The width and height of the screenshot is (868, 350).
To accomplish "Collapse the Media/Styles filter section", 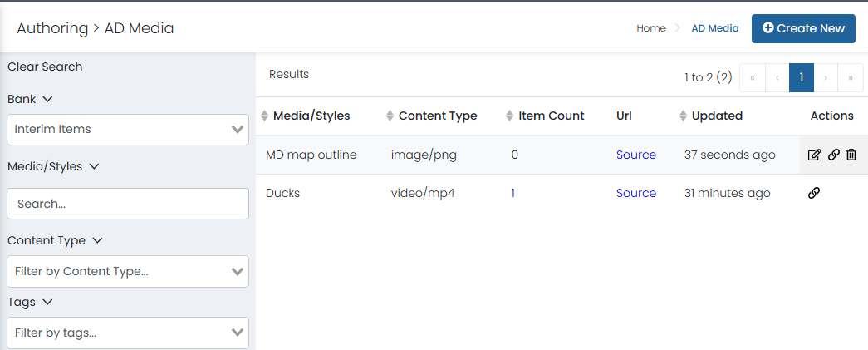I will 94,166.
